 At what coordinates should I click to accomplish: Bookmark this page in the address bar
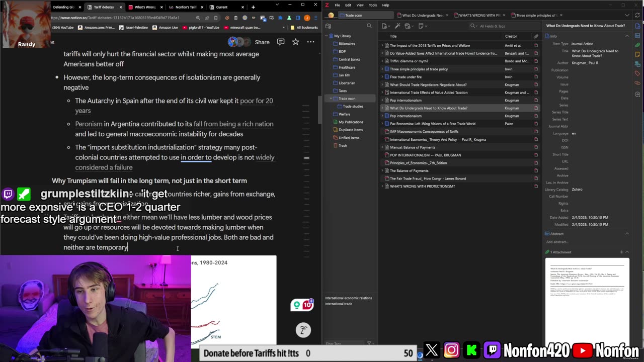click(216, 18)
